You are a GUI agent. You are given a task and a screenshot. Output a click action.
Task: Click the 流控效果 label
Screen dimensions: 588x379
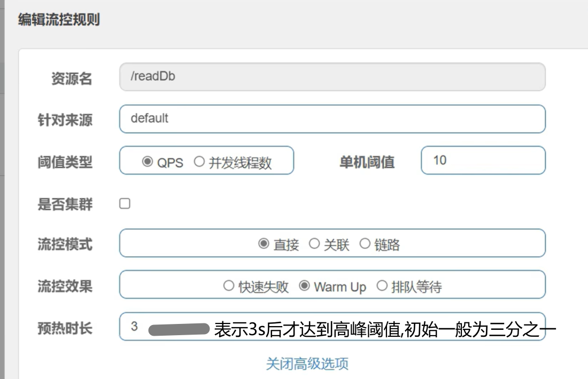point(65,287)
